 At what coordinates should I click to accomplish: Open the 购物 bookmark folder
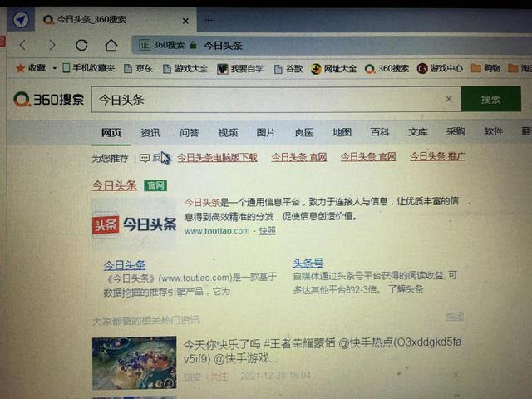click(485, 68)
